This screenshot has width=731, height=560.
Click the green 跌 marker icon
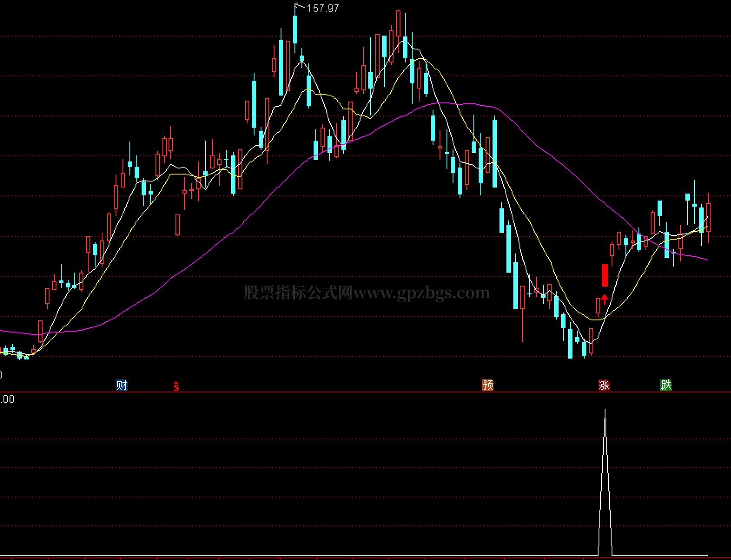pos(666,385)
